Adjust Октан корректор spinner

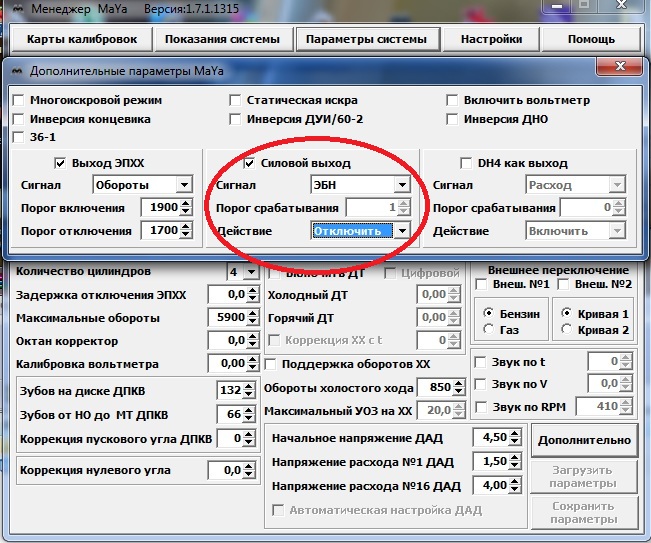253,340
